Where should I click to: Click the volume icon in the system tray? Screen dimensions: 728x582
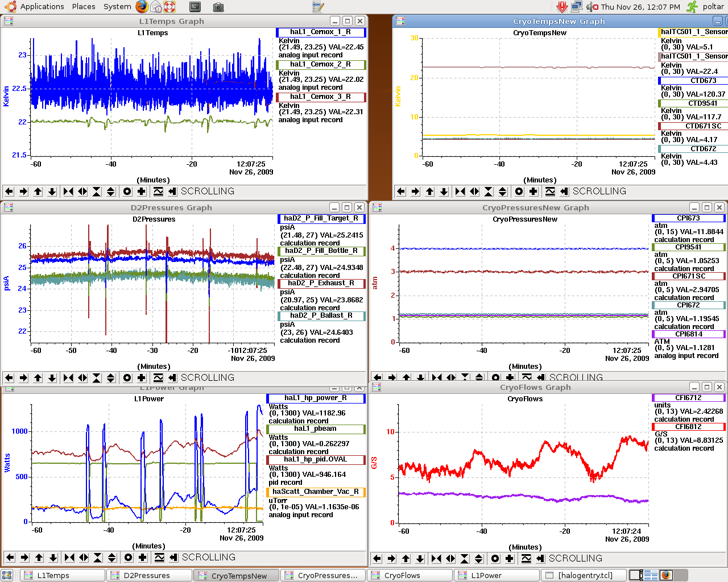pyautogui.click(x=593, y=7)
